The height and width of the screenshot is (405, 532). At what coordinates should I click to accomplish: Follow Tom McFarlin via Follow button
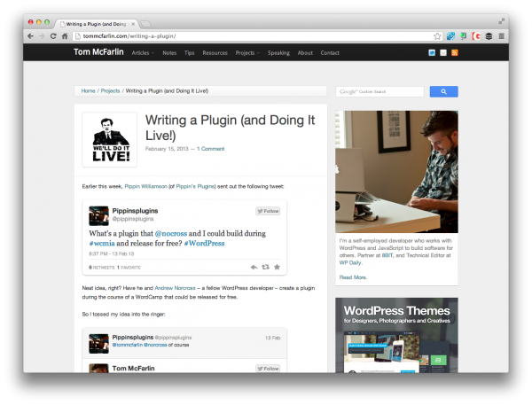point(268,369)
